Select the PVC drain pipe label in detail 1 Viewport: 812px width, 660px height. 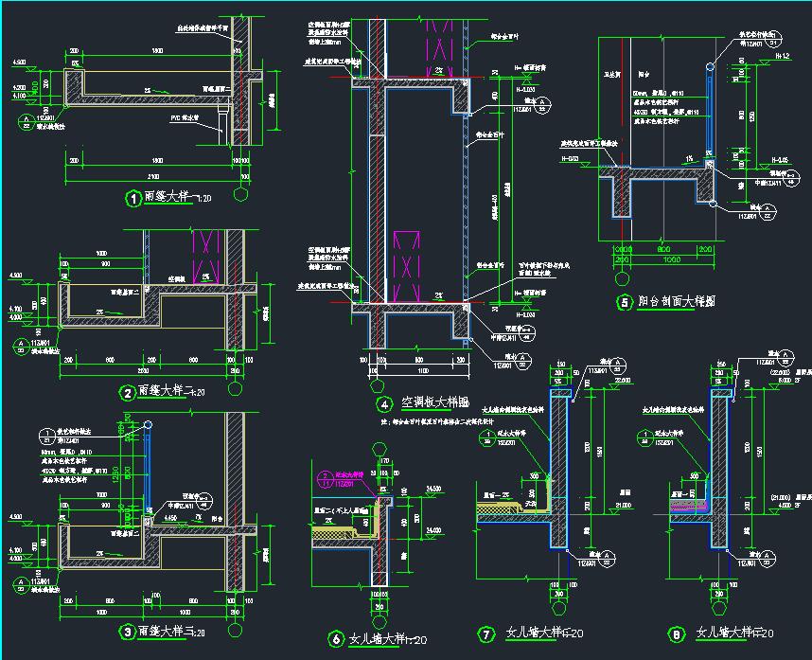(x=185, y=118)
